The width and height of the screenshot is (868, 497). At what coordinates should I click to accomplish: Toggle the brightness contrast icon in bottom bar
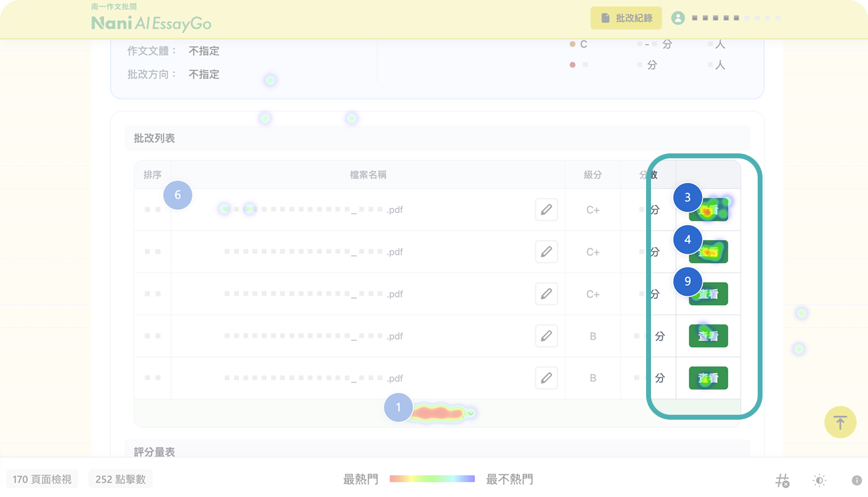coord(820,480)
